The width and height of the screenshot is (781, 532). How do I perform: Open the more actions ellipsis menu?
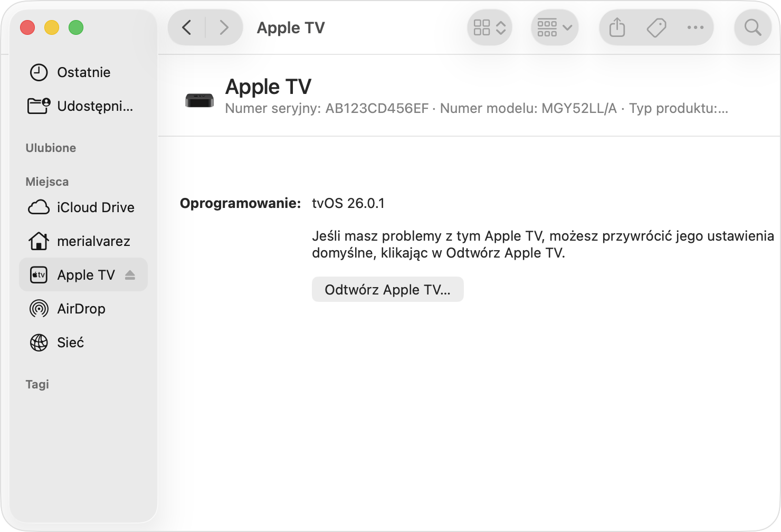point(696,27)
